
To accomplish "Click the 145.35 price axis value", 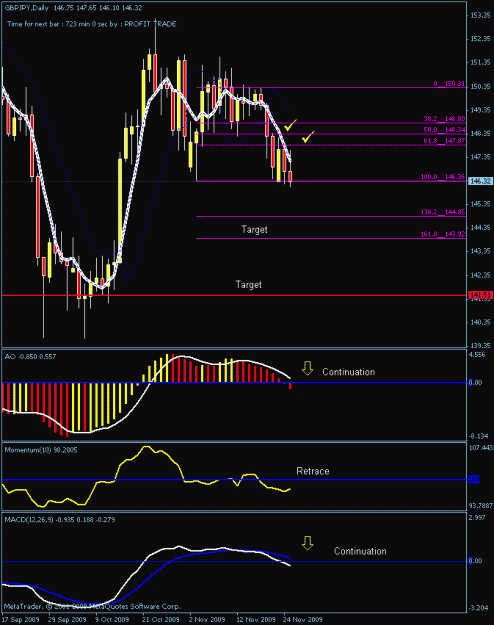I will [x=480, y=204].
